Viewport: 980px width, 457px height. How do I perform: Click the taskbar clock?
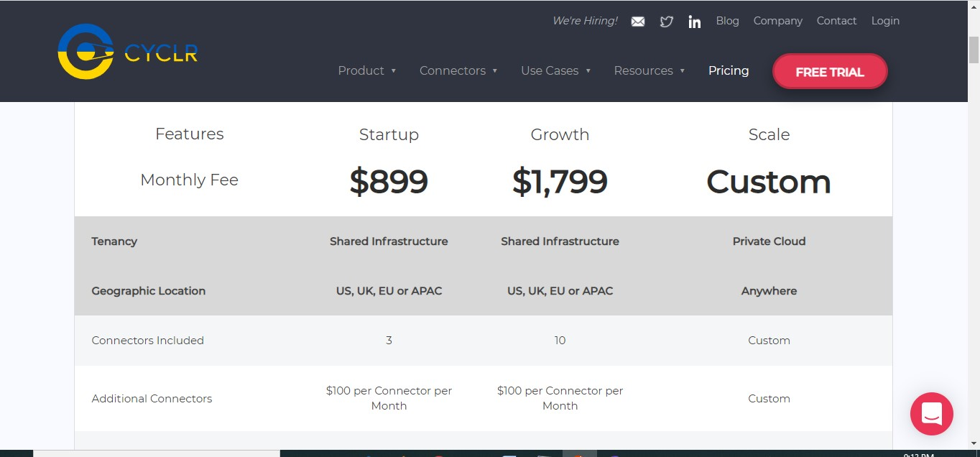(x=920, y=454)
